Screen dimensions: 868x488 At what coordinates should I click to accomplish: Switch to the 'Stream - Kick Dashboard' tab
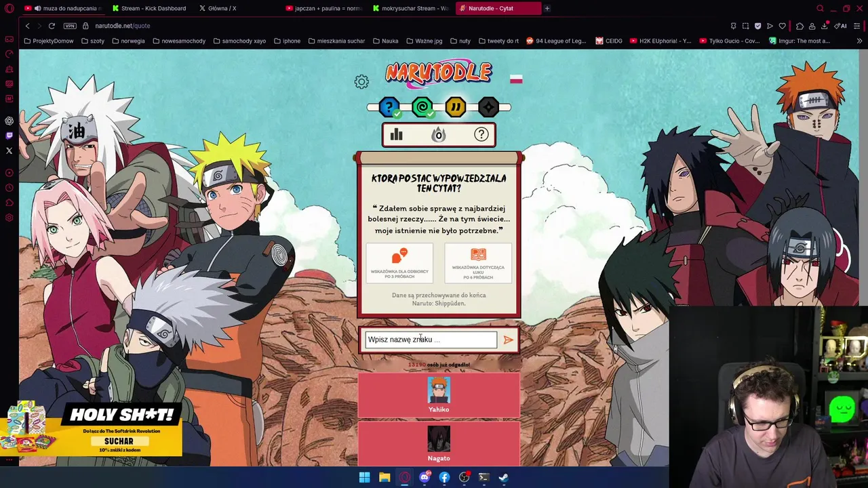[151, 8]
